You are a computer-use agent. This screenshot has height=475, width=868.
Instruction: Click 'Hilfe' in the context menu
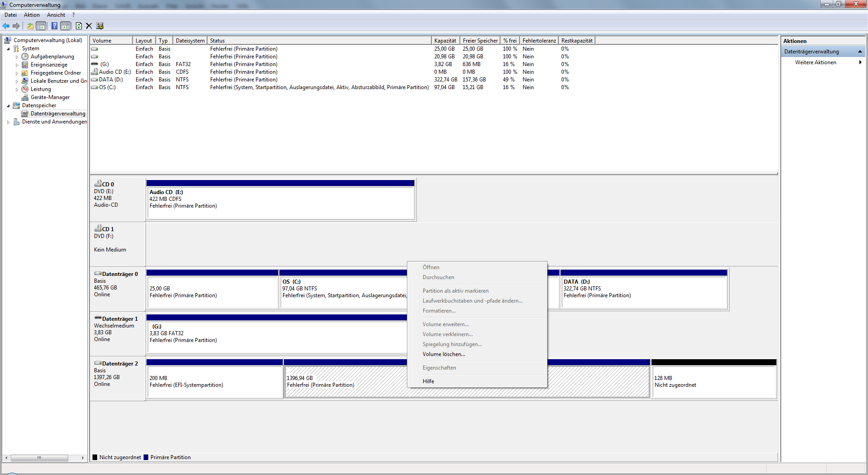click(x=428, y=381)
